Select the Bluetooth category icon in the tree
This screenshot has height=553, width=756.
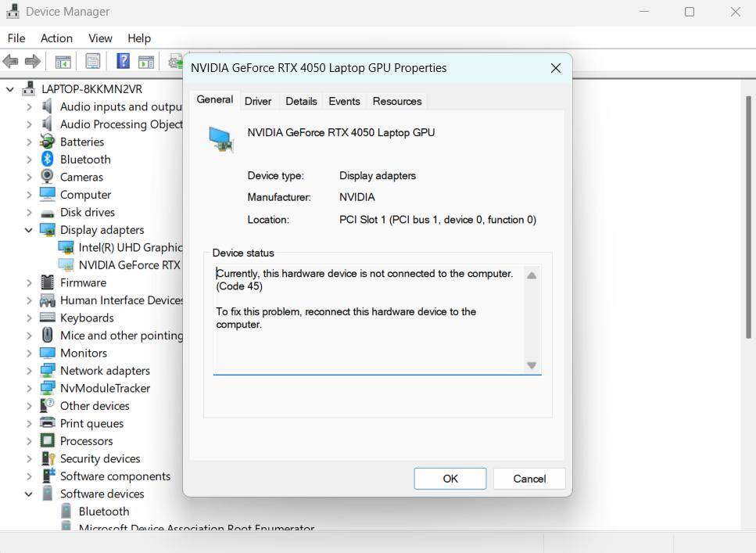tap(48, 160)
